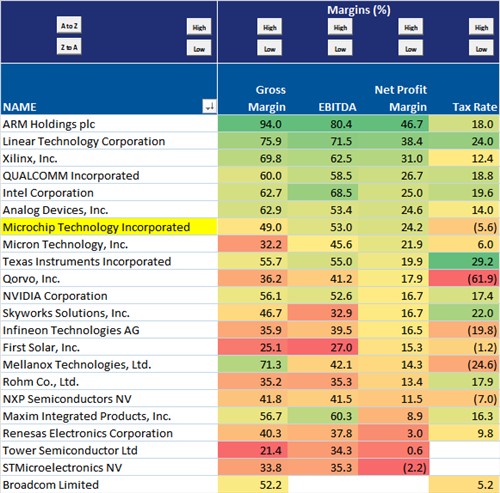Select Qorvo tax rate (61.9)
Image resolution: width=500 pixels, height=493 pixels.
(x=464, y=279)
